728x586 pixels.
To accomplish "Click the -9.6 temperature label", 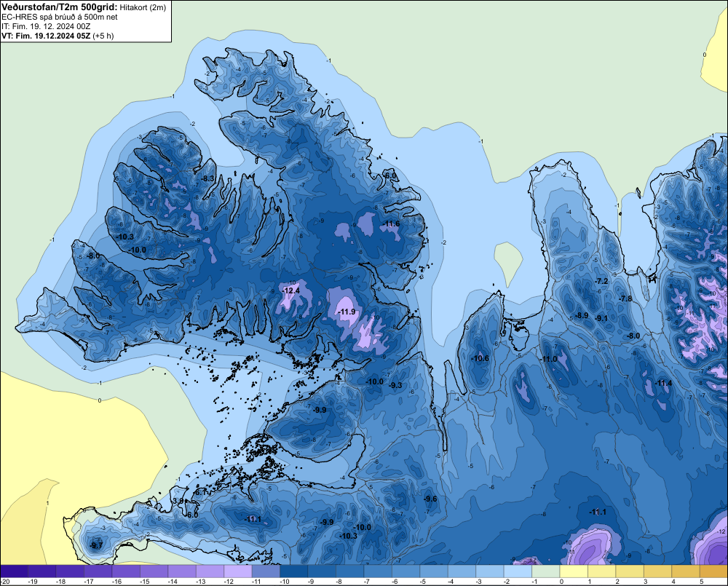I will click(x=430, y=499).
